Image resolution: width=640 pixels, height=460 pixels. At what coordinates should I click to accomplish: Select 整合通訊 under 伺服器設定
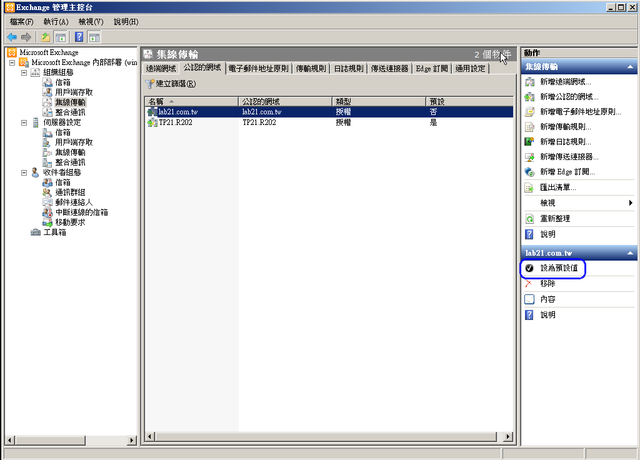point(70,162)
